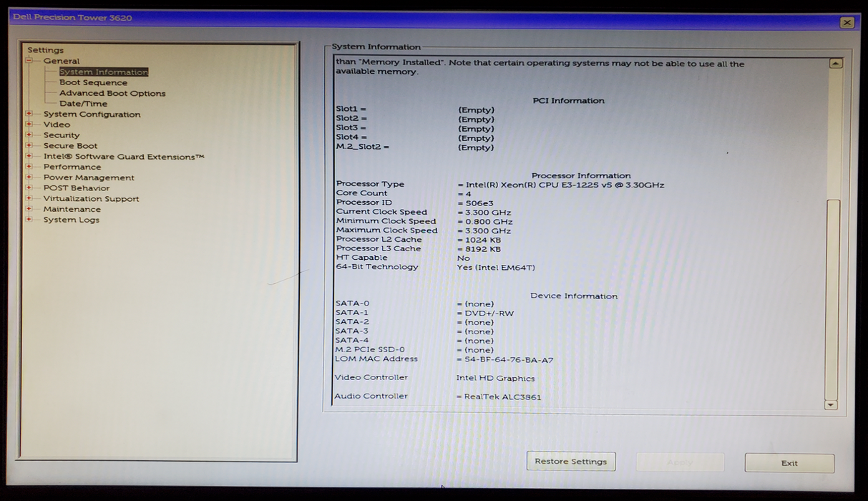Select the POST Behavior label
868x501 pixels.
pos(77,188)
